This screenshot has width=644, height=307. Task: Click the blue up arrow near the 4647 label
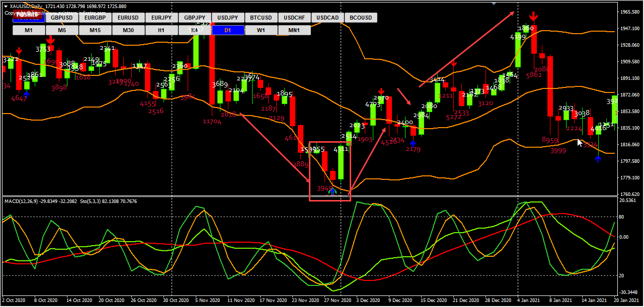27,93
